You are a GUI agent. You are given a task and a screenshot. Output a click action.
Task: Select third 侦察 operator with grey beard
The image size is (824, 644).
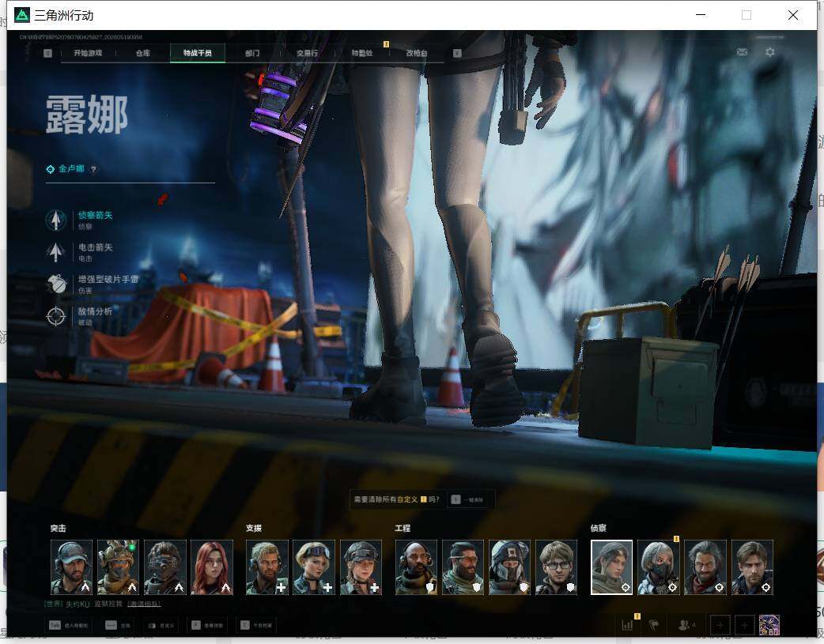pos(705,567)
